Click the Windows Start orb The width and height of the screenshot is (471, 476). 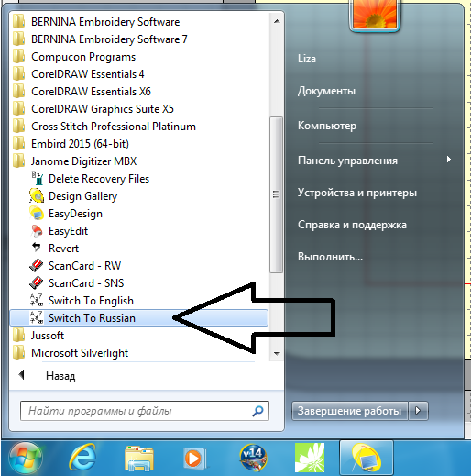[26, 459]
